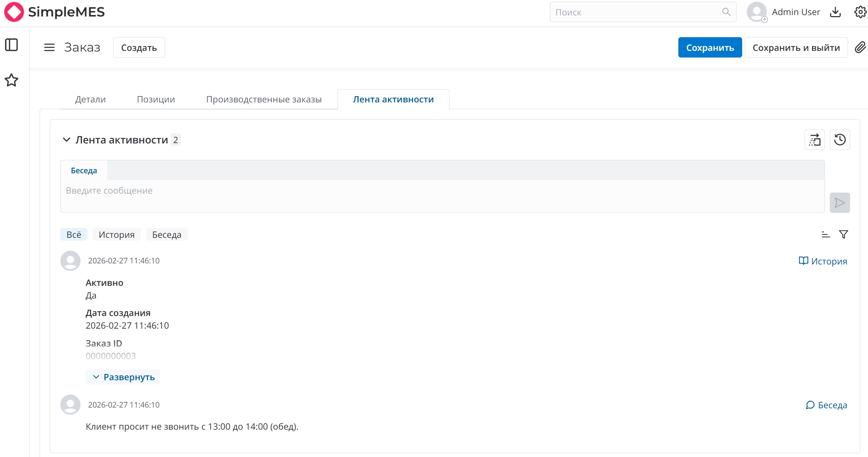Click the send message arrow button

[840, 203]
